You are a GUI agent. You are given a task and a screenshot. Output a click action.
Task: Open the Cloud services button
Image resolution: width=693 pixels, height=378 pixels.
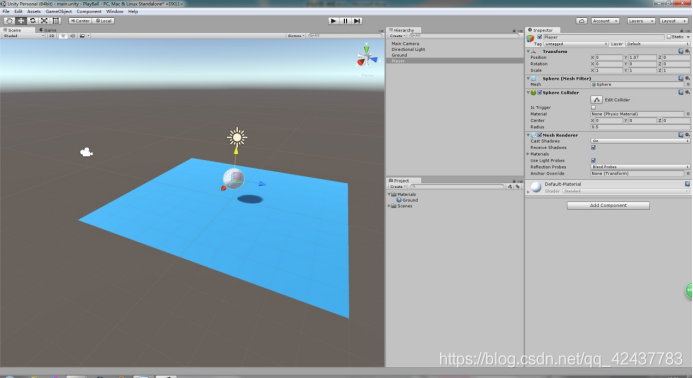click(582, 21)
